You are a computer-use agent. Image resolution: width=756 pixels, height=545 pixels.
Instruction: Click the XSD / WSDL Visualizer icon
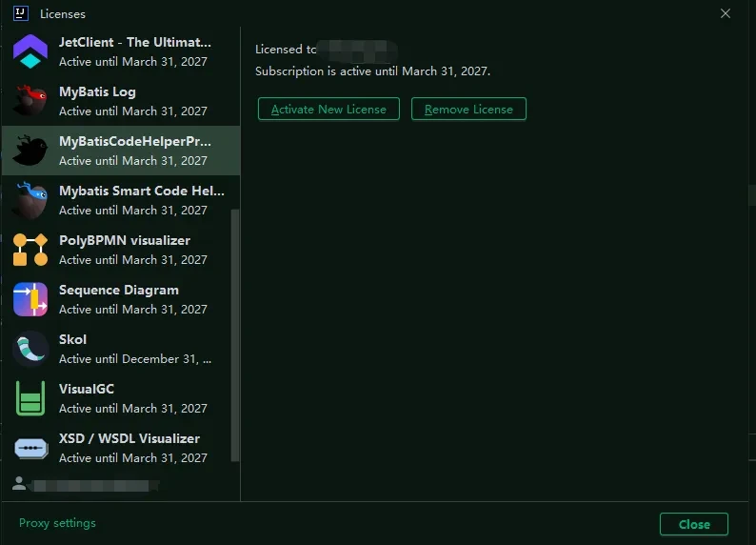[30, 448]
